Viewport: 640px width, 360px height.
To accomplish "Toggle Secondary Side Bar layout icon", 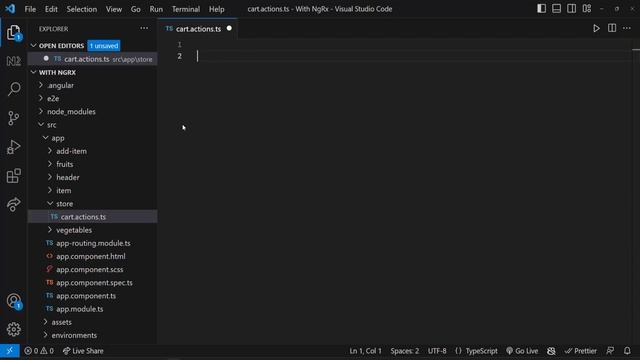I will point(571,9).
